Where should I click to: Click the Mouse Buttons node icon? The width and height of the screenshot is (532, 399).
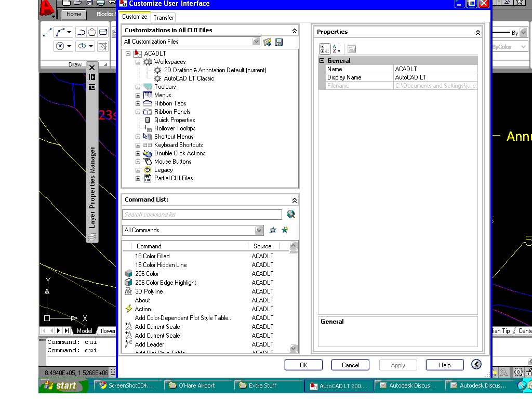(x=147, y=162)
